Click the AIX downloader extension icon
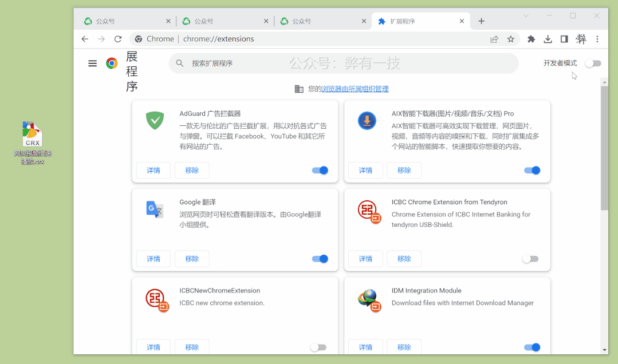The image size is (618, 364). pos(367,121)
